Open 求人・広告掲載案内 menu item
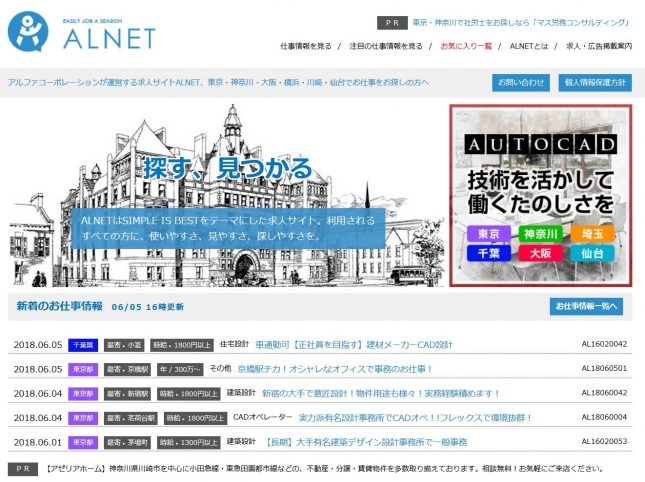Viewport: 645px width, 482px height. coord(599,46)
